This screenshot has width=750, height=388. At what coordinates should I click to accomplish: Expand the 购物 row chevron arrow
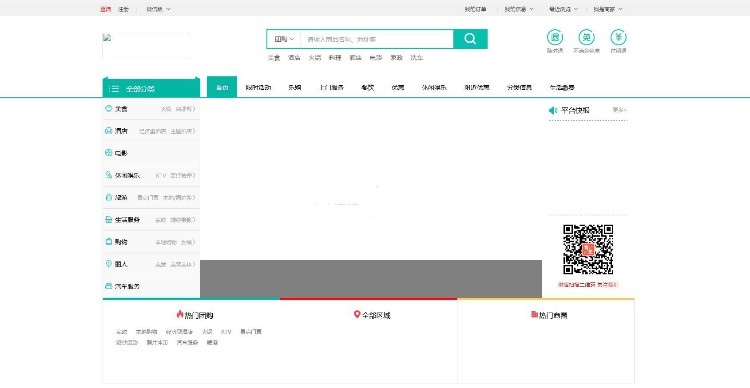193,242
